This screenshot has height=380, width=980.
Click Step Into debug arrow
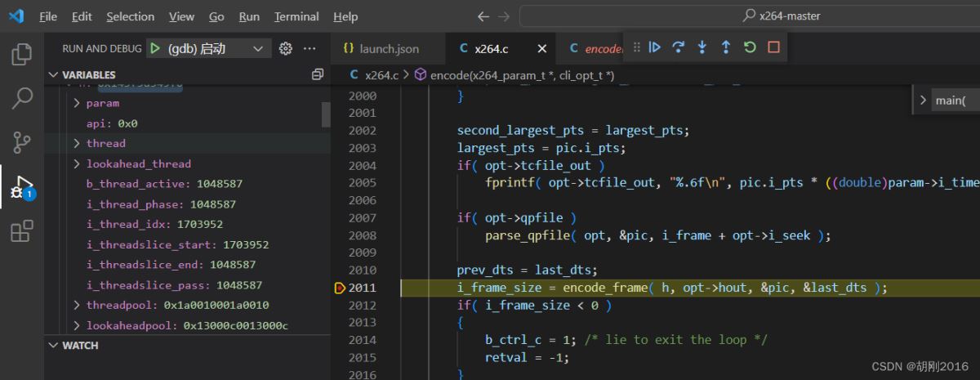coord(702,47)
